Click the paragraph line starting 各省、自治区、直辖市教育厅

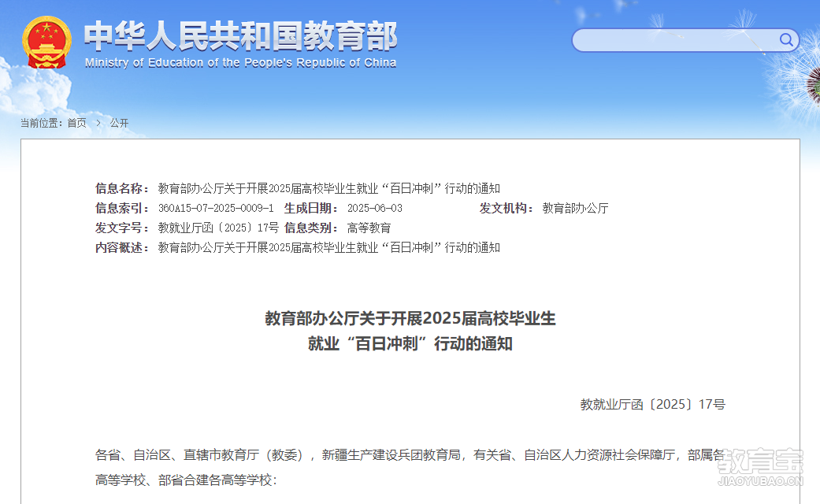pyautogui.click(x=410, y=455)
